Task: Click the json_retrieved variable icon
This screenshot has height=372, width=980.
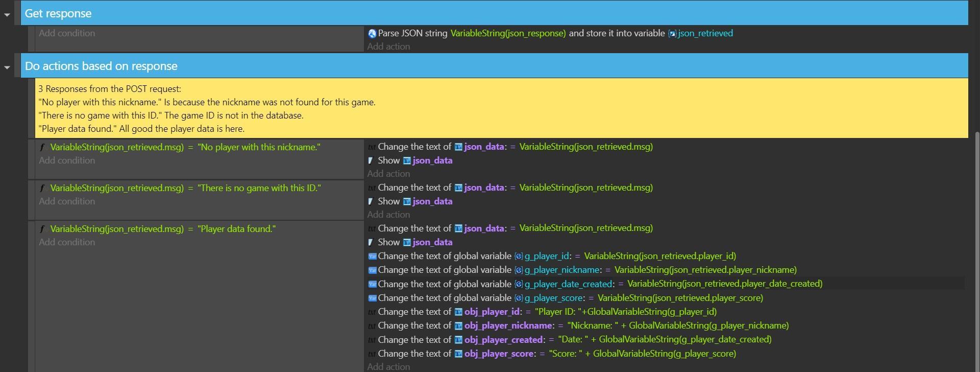Action: coord(672,34)
